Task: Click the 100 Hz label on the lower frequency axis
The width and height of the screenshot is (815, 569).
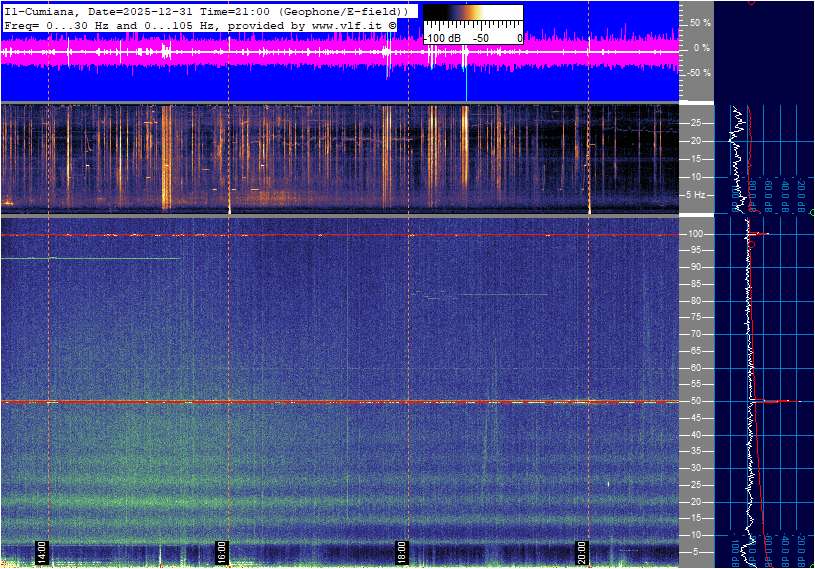Action: click(x=695, y=234)
